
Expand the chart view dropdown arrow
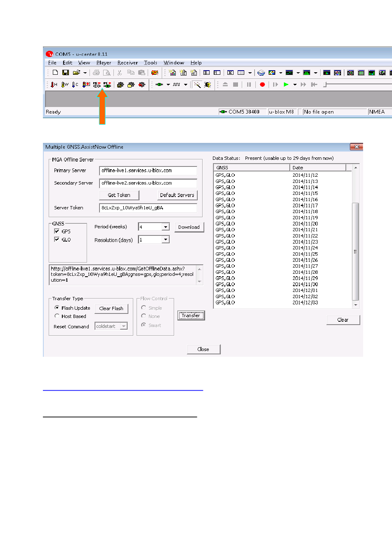click(x=298, y=73)
